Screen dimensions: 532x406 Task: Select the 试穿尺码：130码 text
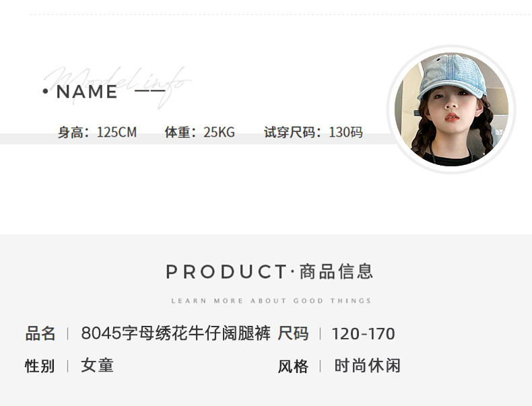point(314,132)
